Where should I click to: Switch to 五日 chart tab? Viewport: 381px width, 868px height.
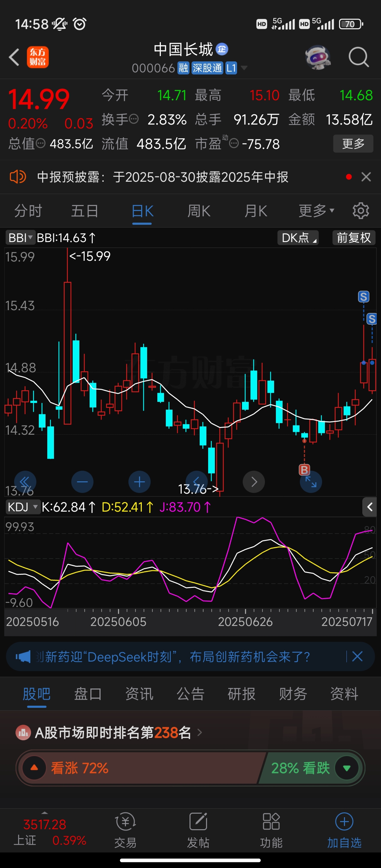(85, 211)
